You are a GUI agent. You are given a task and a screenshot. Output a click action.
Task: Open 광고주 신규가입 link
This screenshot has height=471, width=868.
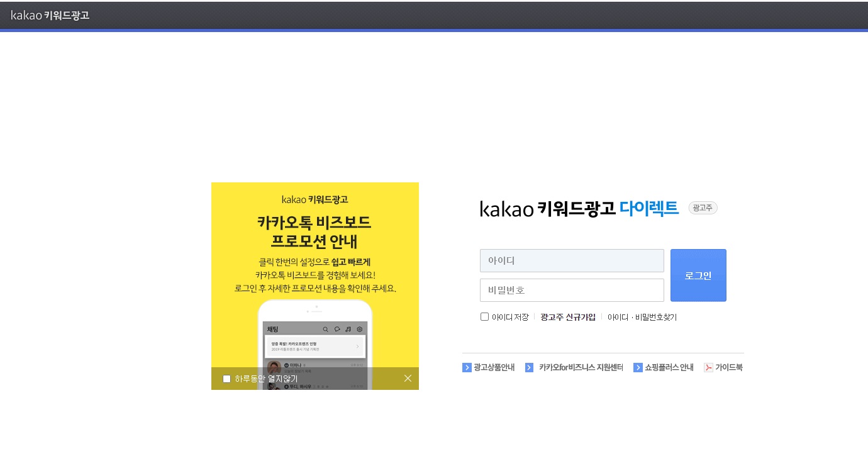[x=568, y=317]
